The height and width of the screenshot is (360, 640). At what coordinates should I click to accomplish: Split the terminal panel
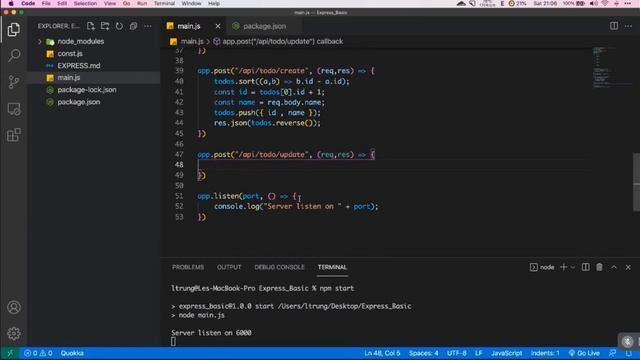[x=585, y=267]
